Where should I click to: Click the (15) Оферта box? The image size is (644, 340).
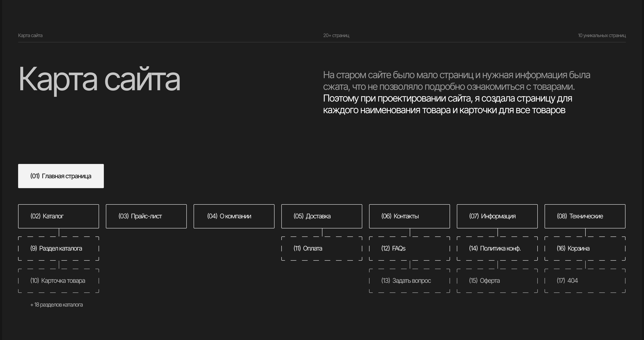(497, 281)
